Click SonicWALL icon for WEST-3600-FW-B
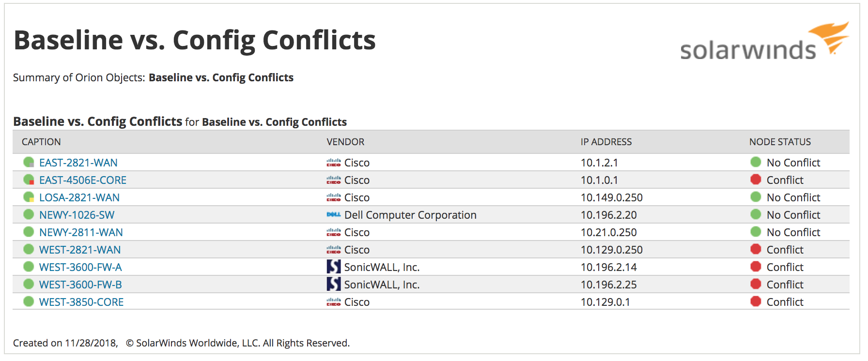Viewport: 868px width, 361px height. (333, 284)
